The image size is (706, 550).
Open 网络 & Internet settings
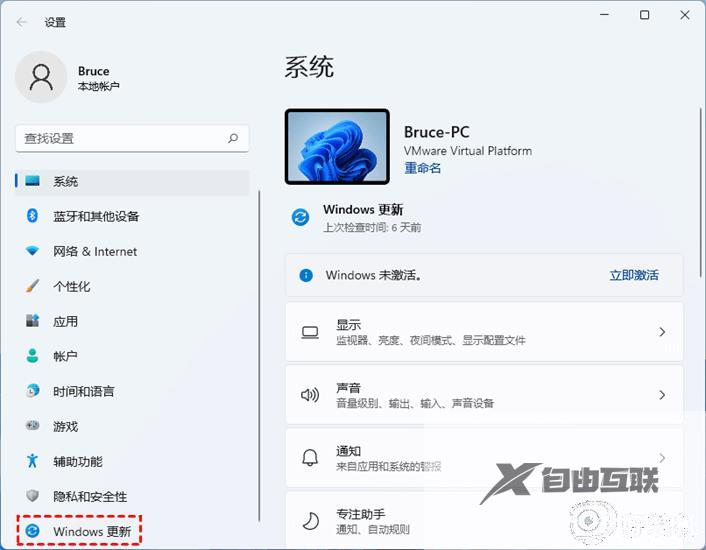(132, 251)
